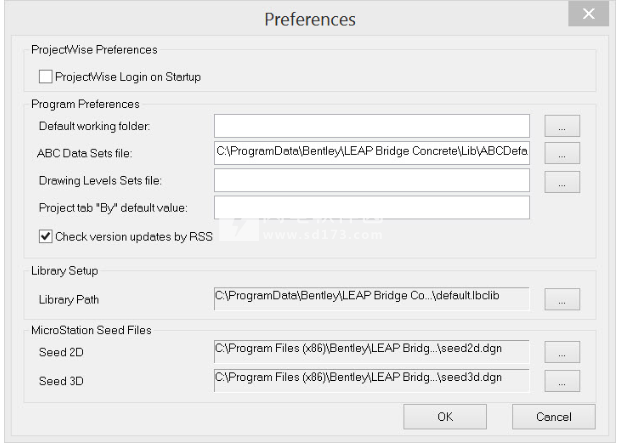Select the Seed 2D path box
The height and width of the screenshot is (443, 617).
pos(372,351)
